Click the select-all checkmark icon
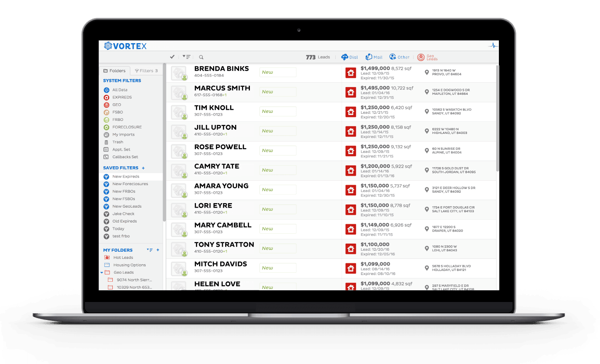Image resolution: width=600 pixels, height=364 pixels. coord(172,57)
